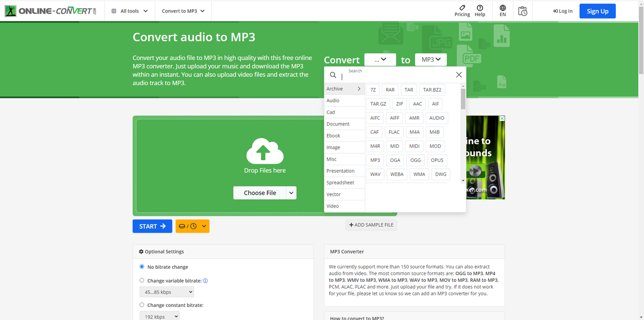Viewport: 644px width, 320px height.
Task: Select Change constant bitrate radio button
Action: pyautogui.click(x=142, y=305)
